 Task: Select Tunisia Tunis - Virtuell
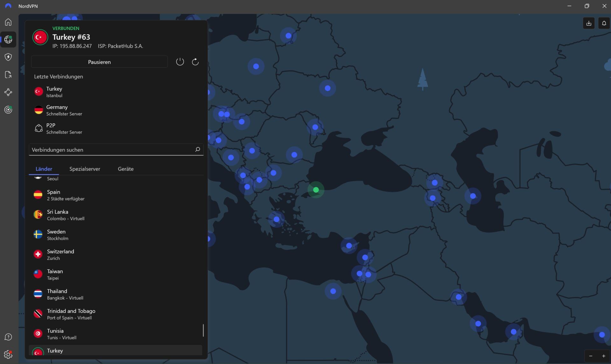coord(116,334)
